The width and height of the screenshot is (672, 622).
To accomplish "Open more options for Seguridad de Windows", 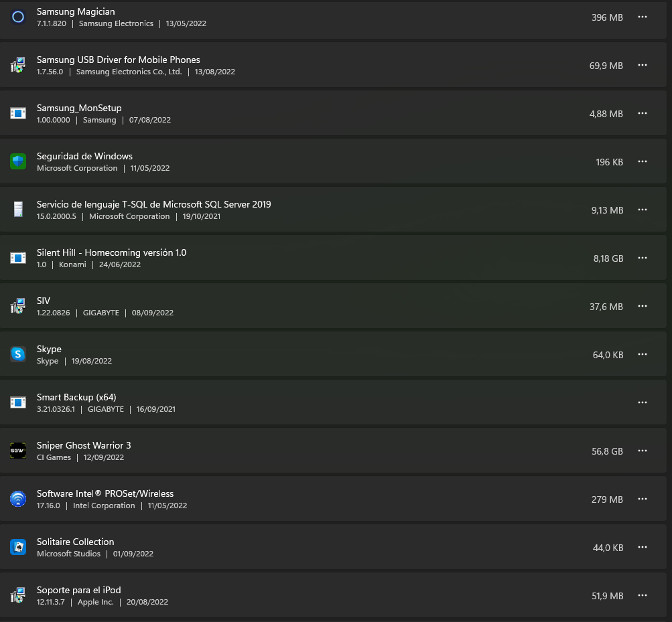I will 643,161.
